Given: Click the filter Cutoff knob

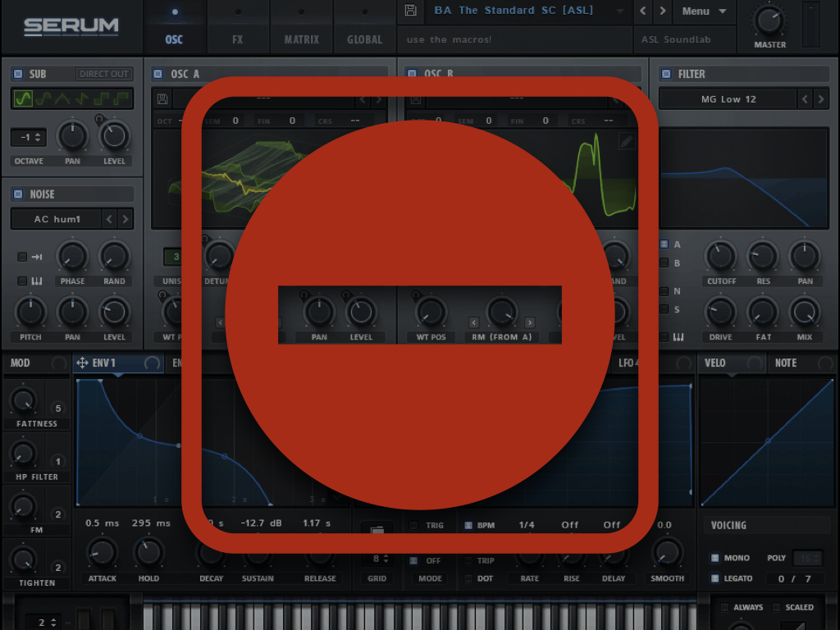Looking at the screenshot, I should pyautogui.click(x=721, y=256).
